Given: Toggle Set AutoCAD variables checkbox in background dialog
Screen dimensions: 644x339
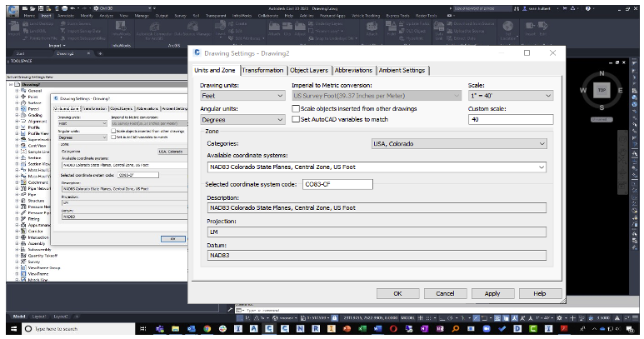Looking at the screenshot, I should coord(113,137).
